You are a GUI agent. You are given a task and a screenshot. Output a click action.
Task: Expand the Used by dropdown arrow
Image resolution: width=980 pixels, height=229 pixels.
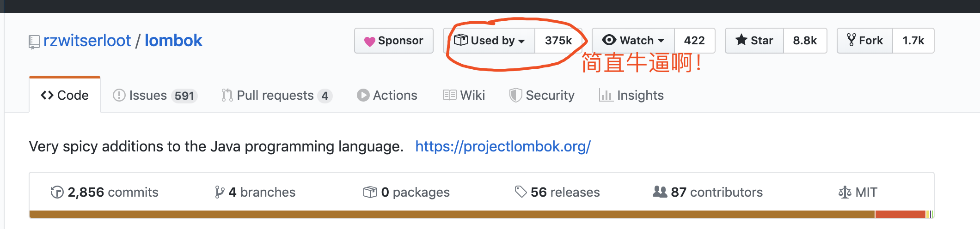coord(522,41)
